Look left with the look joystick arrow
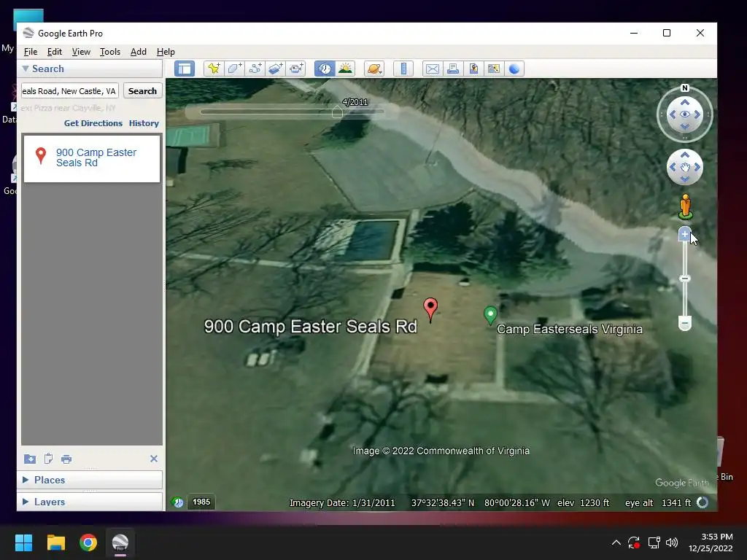747x560 pixels. [x=673, y=114]
